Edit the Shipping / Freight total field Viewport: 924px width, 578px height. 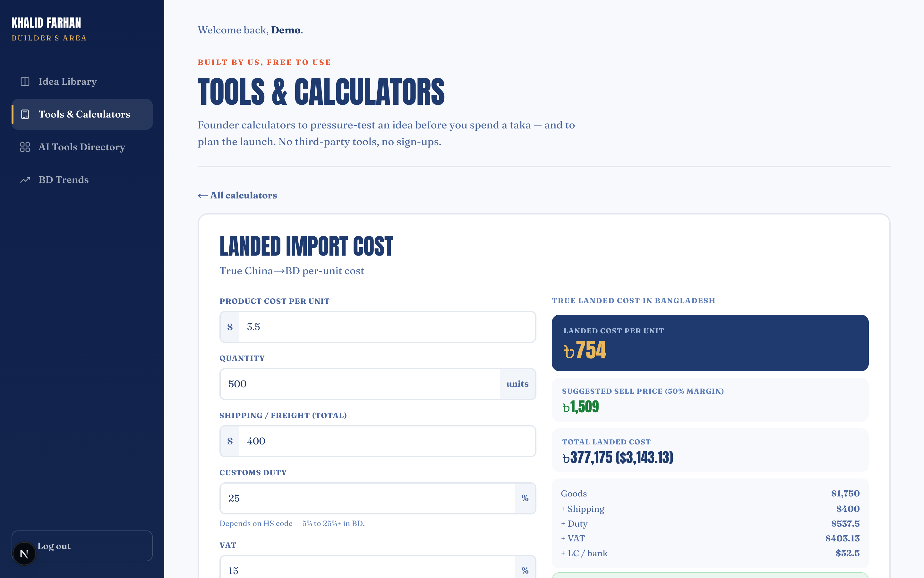tap(387, 441)
